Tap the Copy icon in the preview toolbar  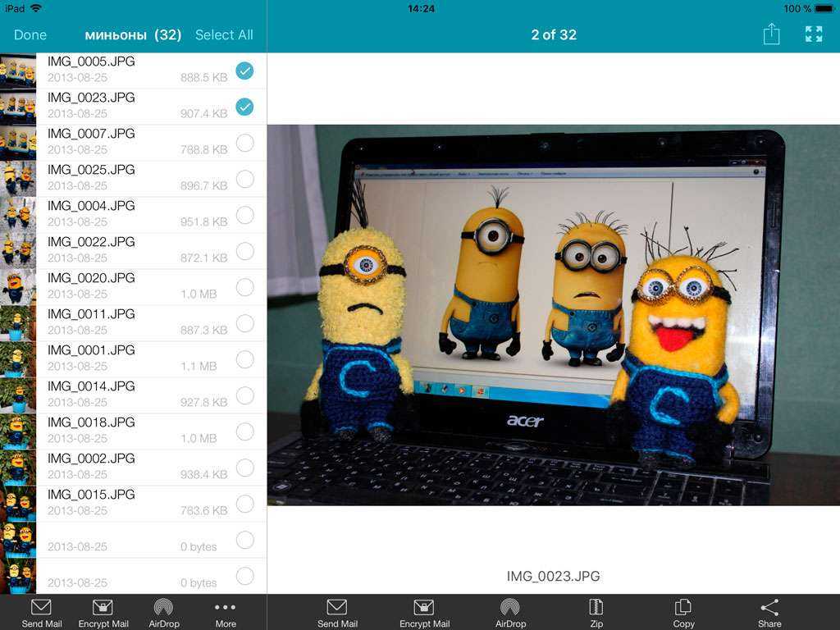click(683, 612)
